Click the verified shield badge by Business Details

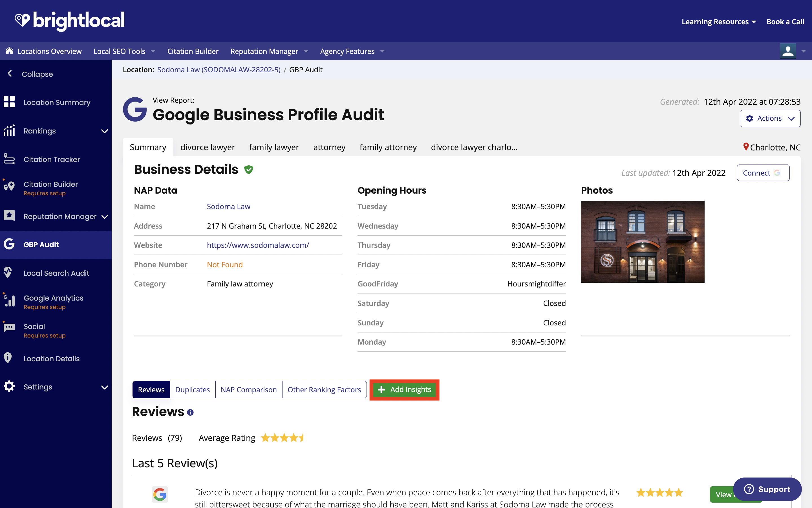pos(249,170)
